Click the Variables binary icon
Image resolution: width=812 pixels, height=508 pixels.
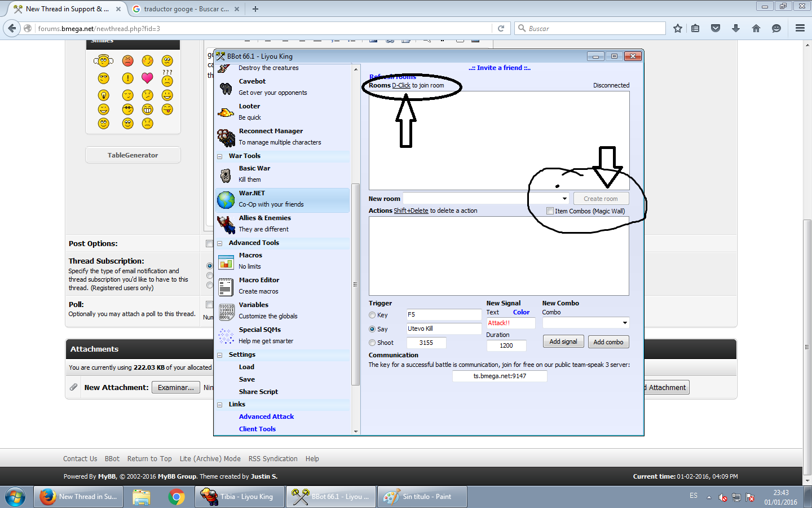pyautogui.click(x=226, y=311)
